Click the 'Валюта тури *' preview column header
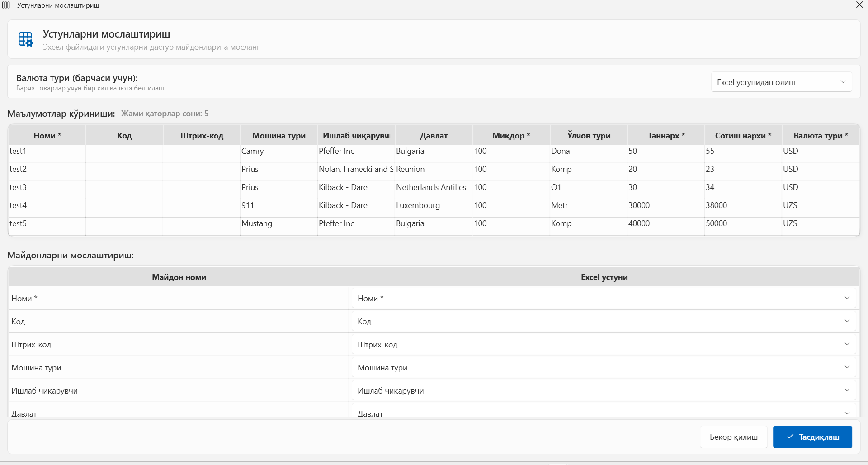Screen dimensions: 868x465 (x=821, y=135)
